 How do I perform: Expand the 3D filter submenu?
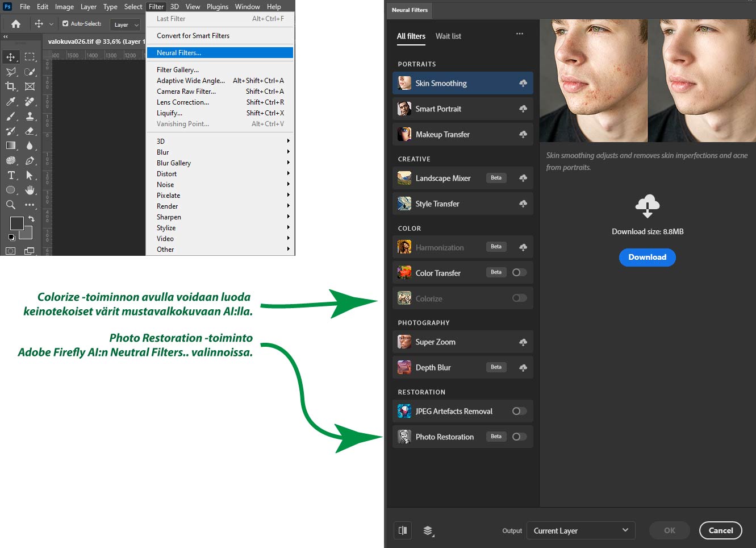220,141
